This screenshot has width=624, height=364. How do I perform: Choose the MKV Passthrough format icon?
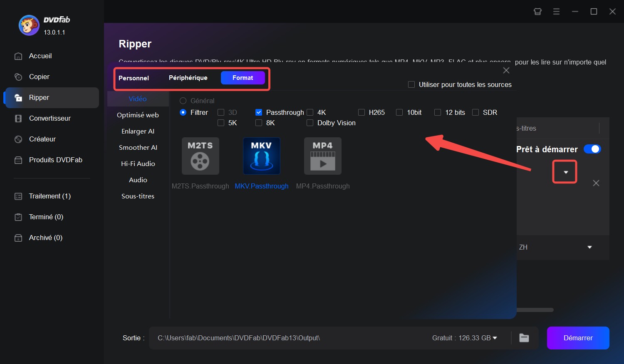pos(261,156)
